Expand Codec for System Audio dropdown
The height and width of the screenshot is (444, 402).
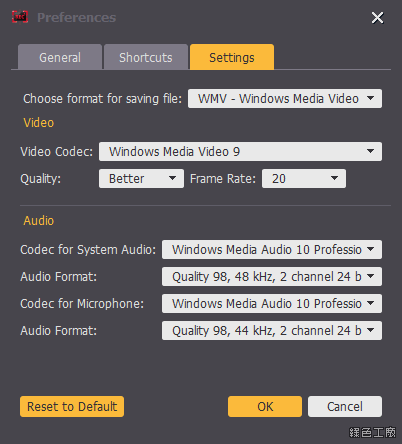(272, 250)
